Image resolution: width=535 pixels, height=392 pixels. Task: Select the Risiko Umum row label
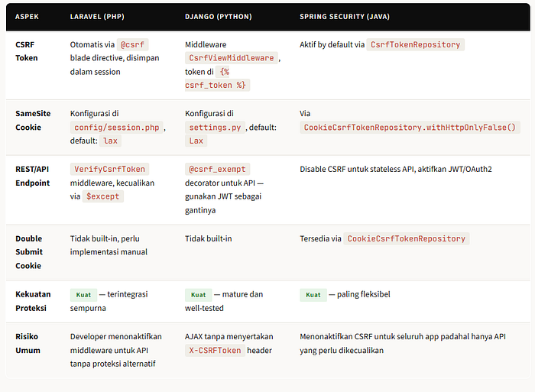pyautogui.click(x=28, y=343)
